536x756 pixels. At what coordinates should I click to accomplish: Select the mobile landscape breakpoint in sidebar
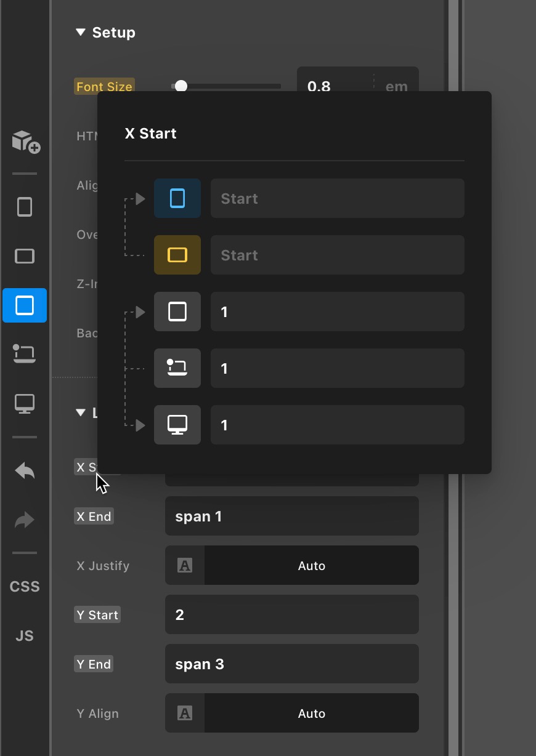tap(25, 256)
